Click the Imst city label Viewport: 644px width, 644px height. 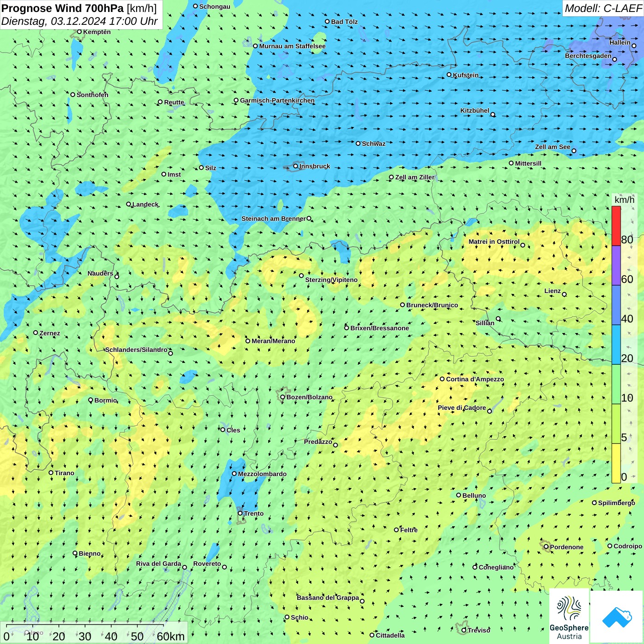pos(174,174)
